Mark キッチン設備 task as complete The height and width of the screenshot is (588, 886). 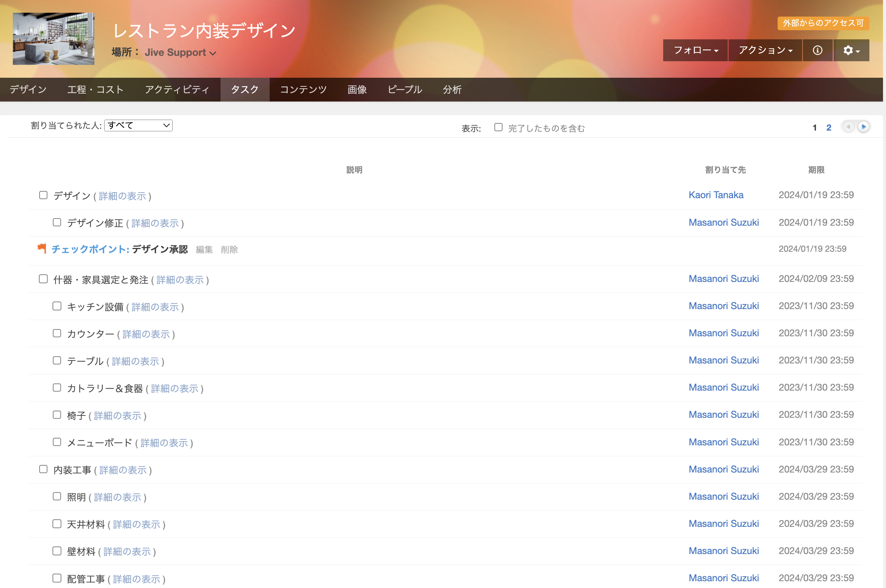tap(57, 306)
